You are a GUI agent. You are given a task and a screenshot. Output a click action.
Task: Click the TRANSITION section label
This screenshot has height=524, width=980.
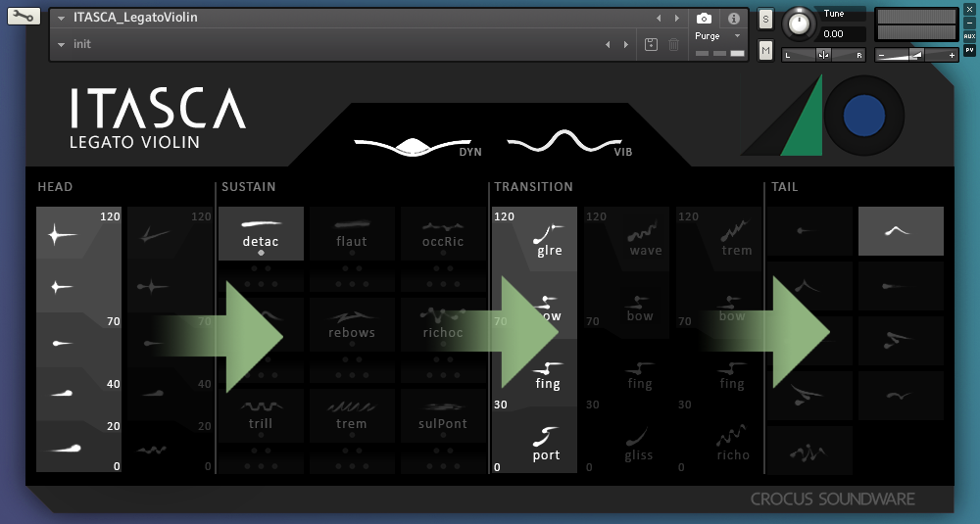pos(533,187)
